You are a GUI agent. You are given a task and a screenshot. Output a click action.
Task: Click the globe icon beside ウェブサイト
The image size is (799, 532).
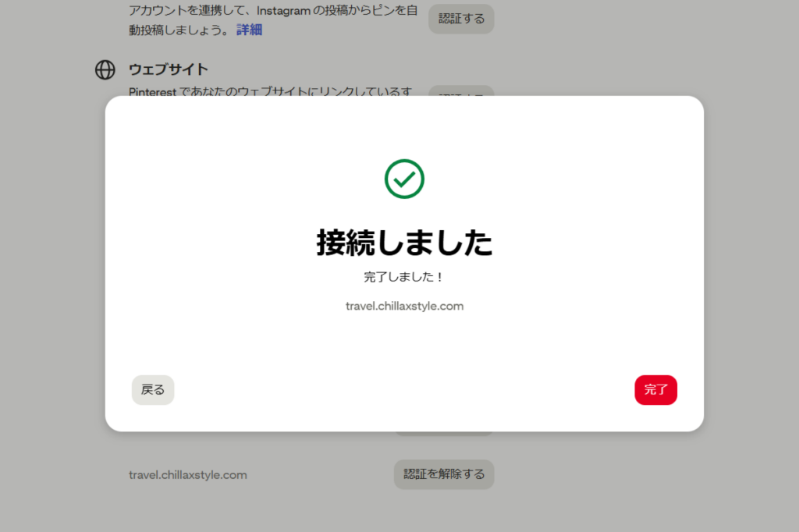(105, 69)
